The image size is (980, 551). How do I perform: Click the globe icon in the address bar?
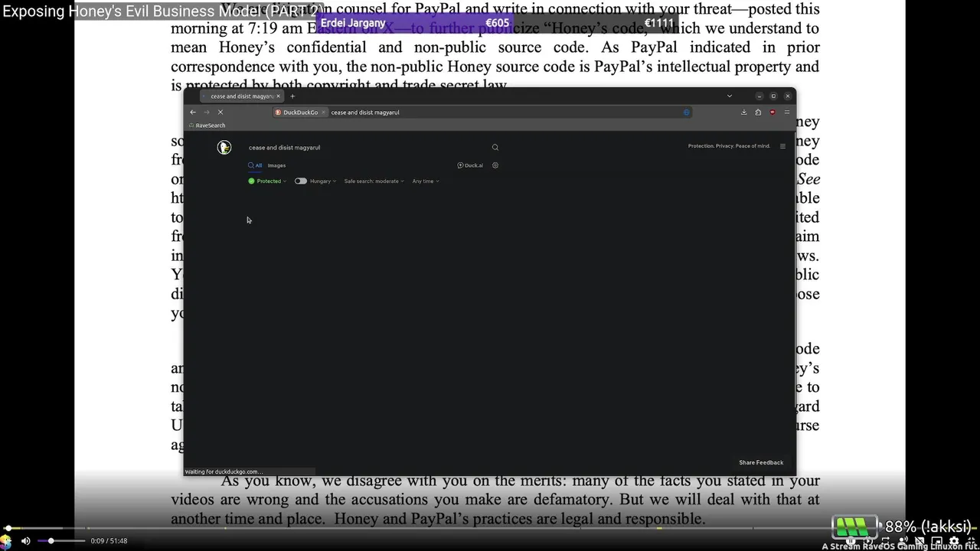pos(687,112)
